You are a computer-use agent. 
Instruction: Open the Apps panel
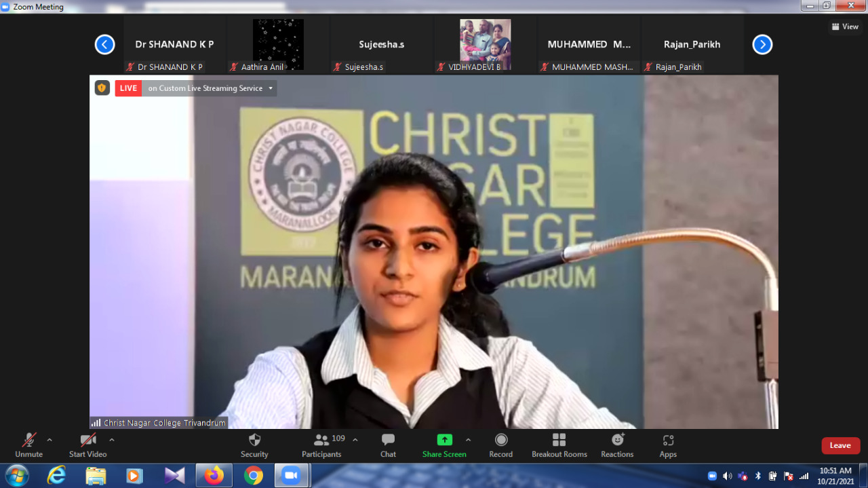point(668,445)
